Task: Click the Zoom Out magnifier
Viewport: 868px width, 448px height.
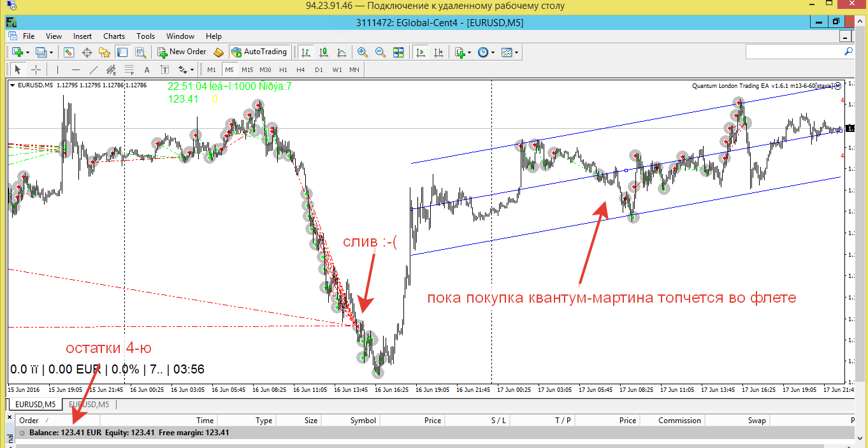Action: [380, 52]
